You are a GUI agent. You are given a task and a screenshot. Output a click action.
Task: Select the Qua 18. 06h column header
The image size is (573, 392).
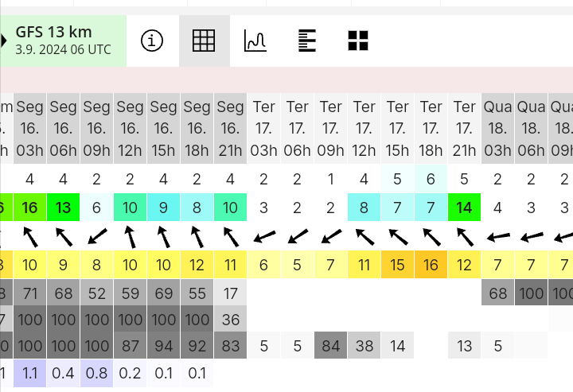pos(531,129)
